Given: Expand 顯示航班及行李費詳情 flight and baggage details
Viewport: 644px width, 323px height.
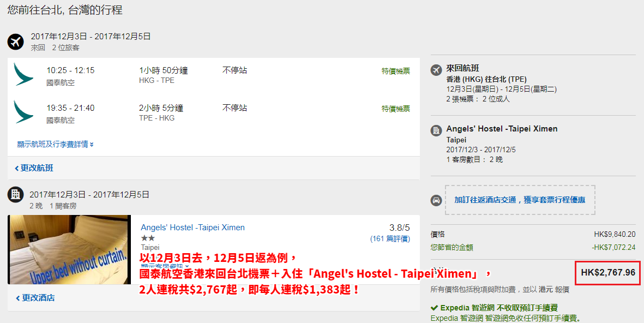Looking at the screenshot, I should pyautogui.click(x=56, y=144).
